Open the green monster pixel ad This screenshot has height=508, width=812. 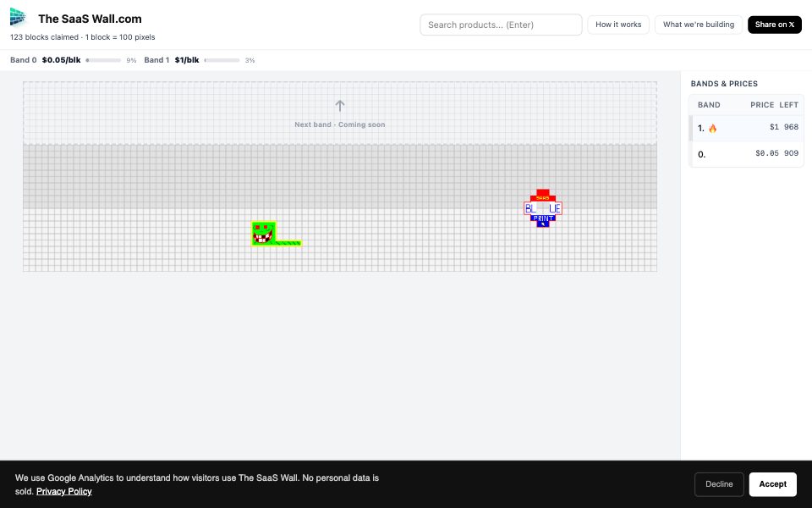[x=264, y=234]
